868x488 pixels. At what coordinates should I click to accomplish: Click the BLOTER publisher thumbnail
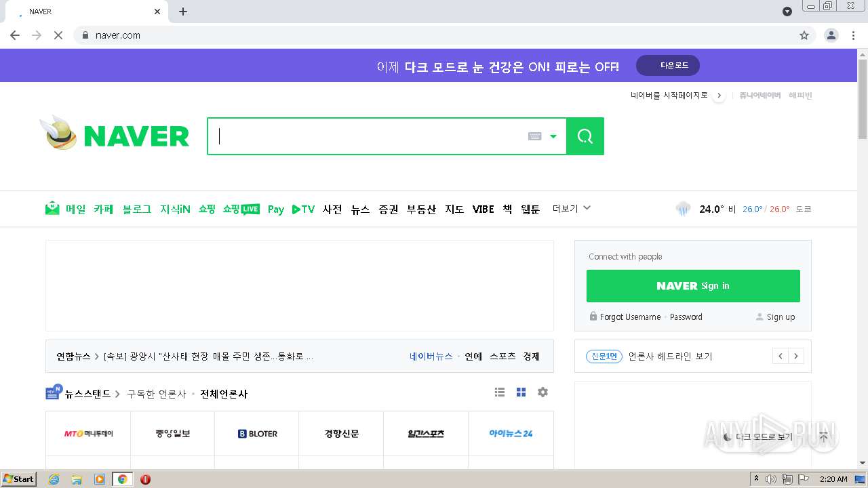point(257,434)
